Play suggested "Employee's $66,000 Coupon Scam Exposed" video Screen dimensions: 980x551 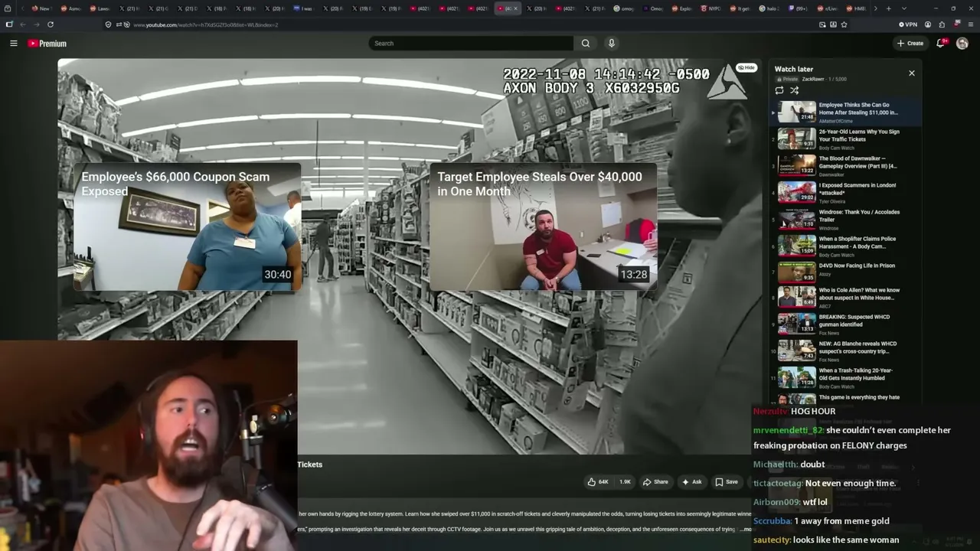[x=188, y=227]
